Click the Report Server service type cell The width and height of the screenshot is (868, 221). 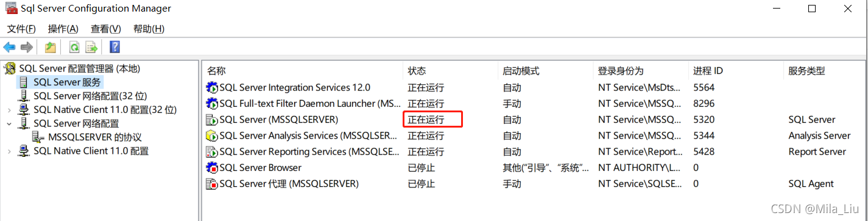click(817, 151)
